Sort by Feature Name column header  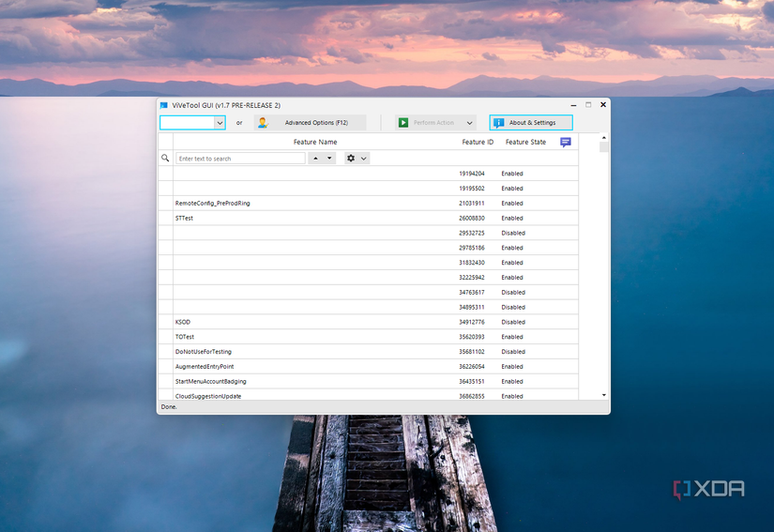(314, 142)
